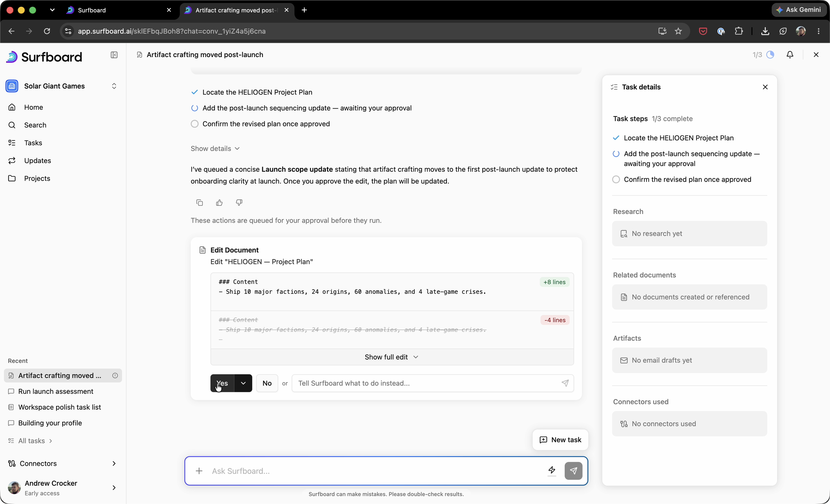This screenshot has height=504, width=830.
Task: Collapse the Surfboard sidebar panel
Action: 114,55
